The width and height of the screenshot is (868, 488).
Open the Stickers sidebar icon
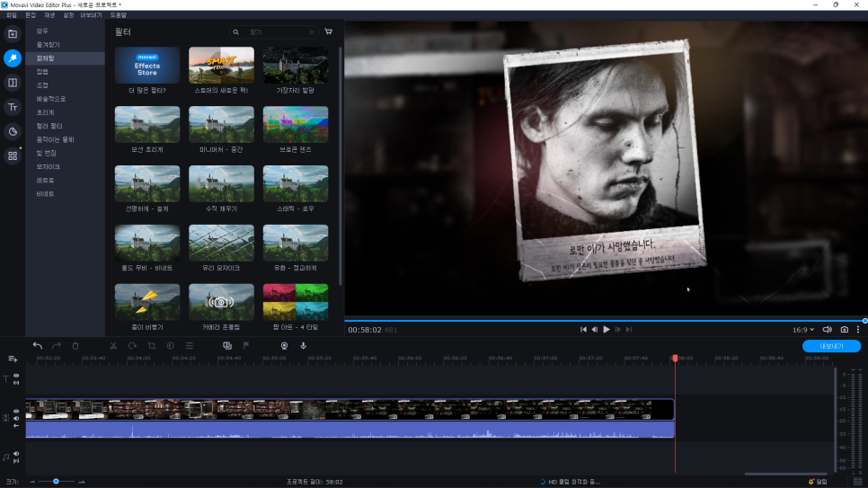click(x=13, y=131)
